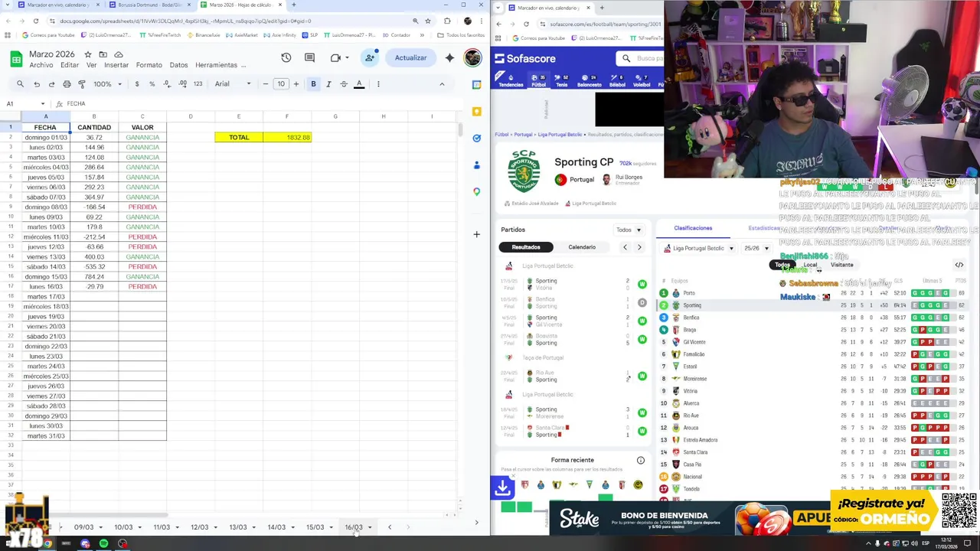Click the print icon
980x551 pixels.
click(x=67, y=84)
